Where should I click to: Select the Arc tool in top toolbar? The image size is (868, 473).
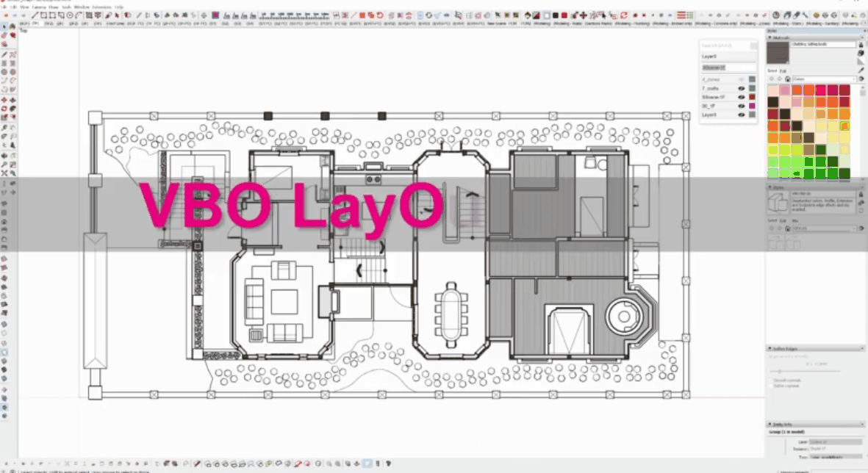click(x=79, y=15)
